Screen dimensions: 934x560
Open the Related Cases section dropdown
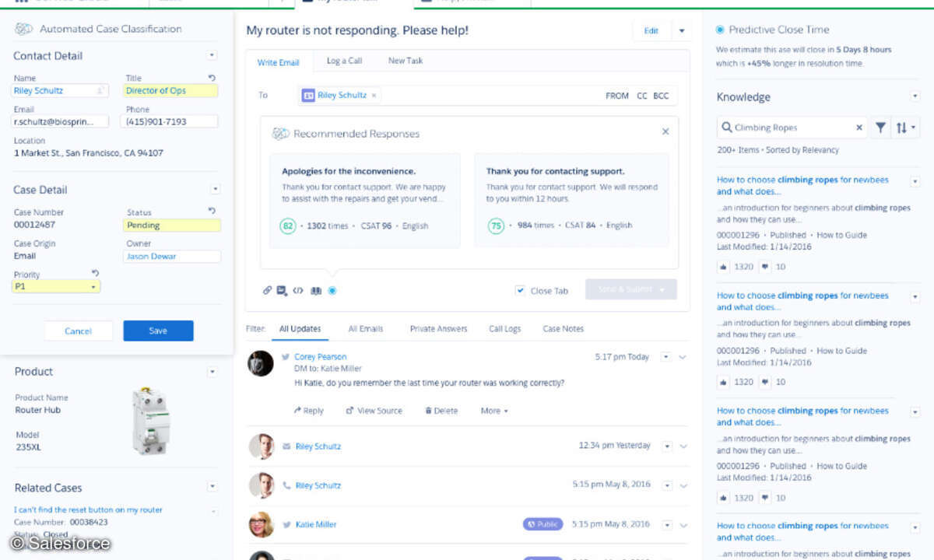tap(212, 487)
